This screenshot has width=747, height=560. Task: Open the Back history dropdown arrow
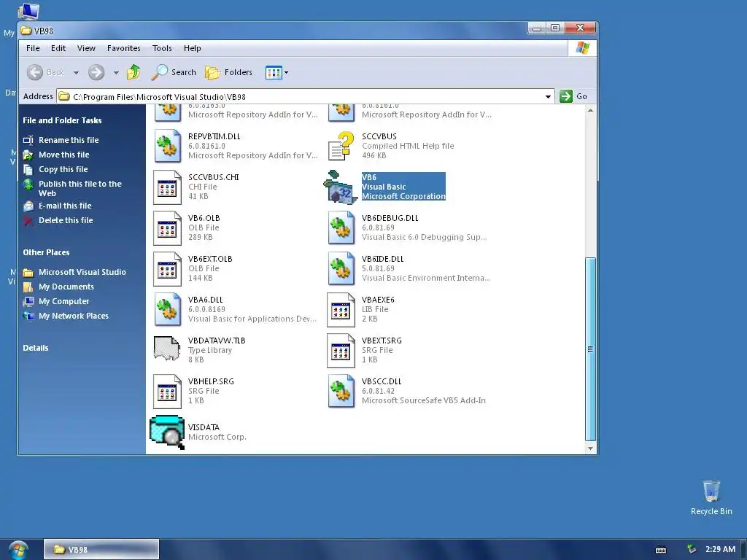[x=76, y=73]
